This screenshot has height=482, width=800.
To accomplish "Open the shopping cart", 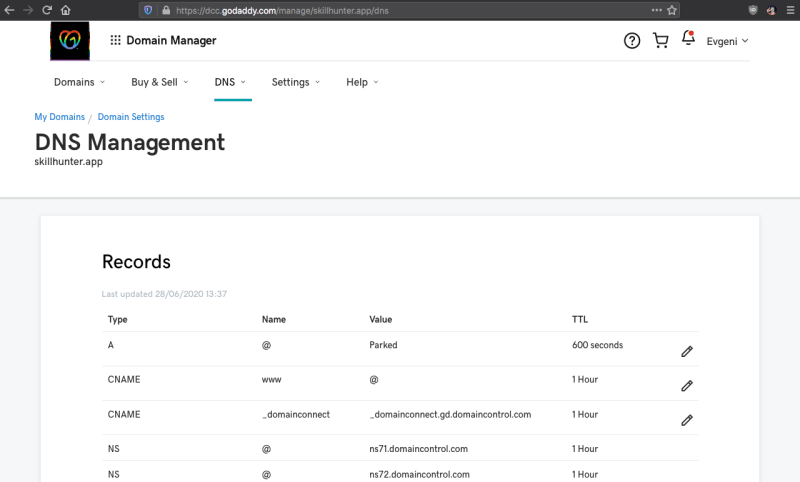I will [661, 41].
